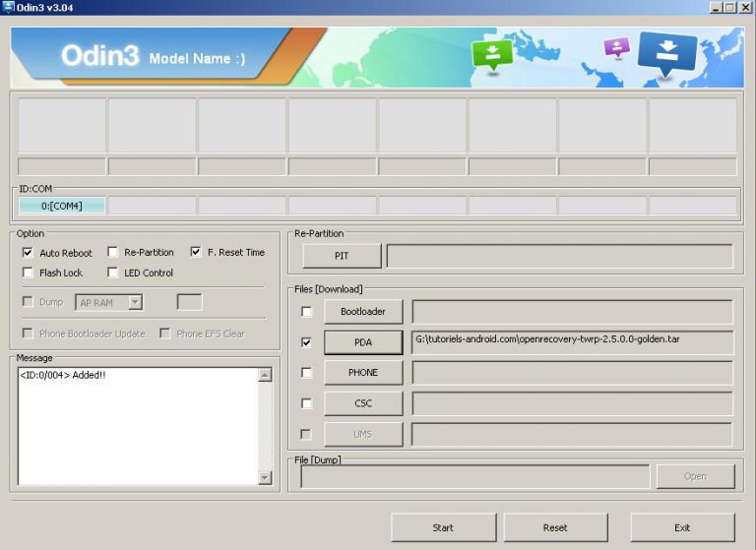The height and width of the screenshot is (550, 756).
Task: Click the Phone EFS Clear checkbox
Action: (x=165, y=334)
